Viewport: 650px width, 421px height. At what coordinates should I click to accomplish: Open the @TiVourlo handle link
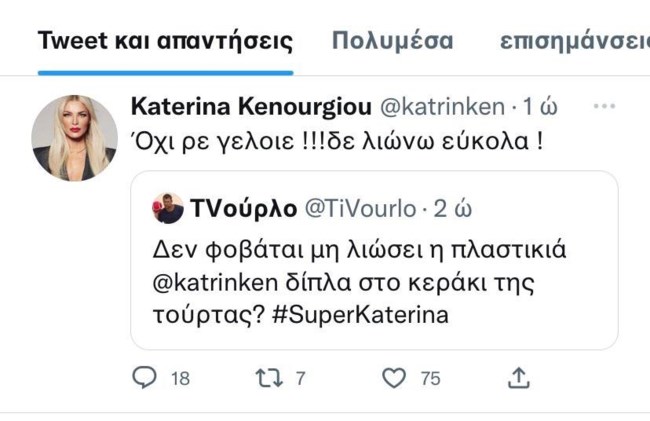361,209
